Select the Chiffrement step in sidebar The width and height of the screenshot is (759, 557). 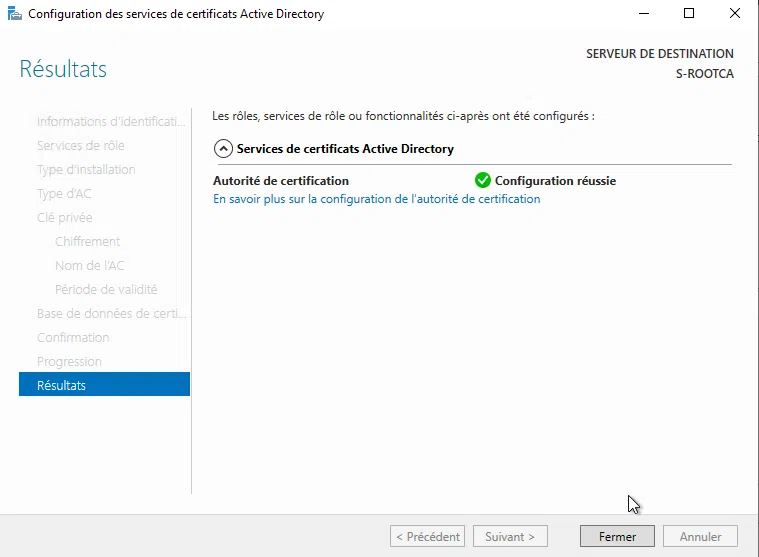point(88,241)
